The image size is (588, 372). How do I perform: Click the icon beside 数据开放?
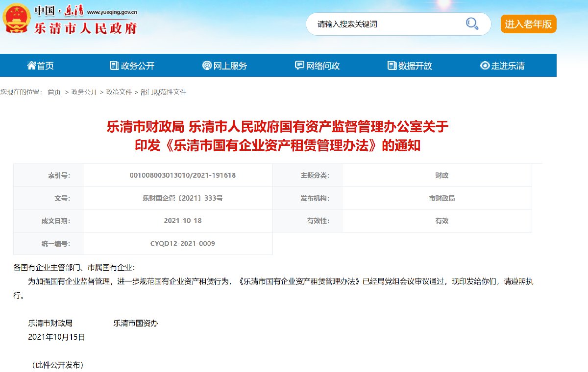coord(392,66)
